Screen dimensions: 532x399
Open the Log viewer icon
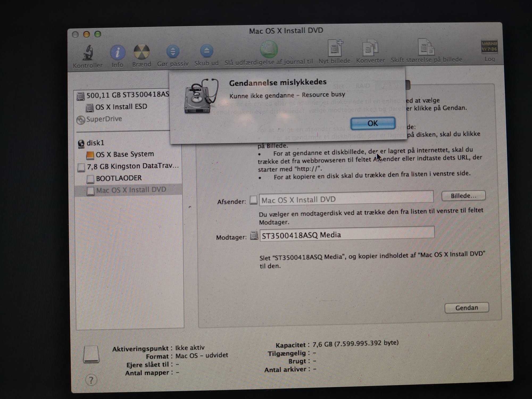tap(489, 47)
